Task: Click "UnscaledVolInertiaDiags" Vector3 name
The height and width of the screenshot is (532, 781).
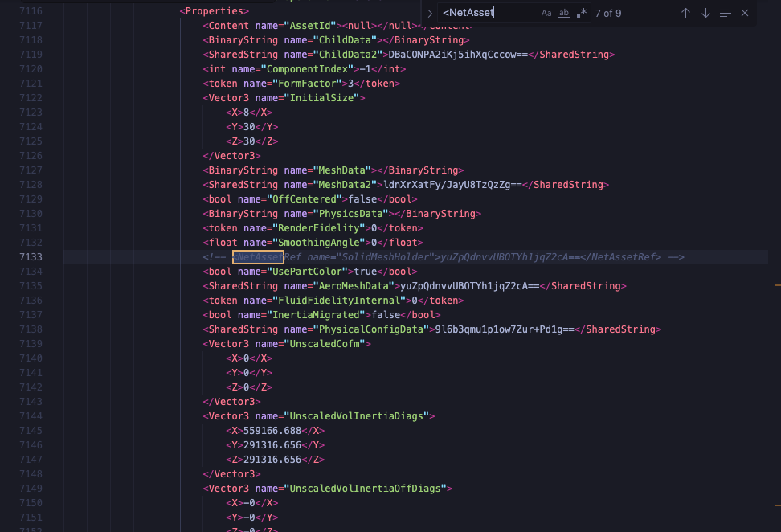Action: 357,416
